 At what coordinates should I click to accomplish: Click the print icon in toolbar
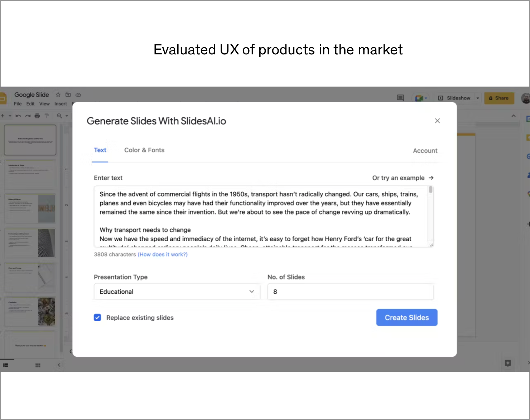[x=37, y=116]
